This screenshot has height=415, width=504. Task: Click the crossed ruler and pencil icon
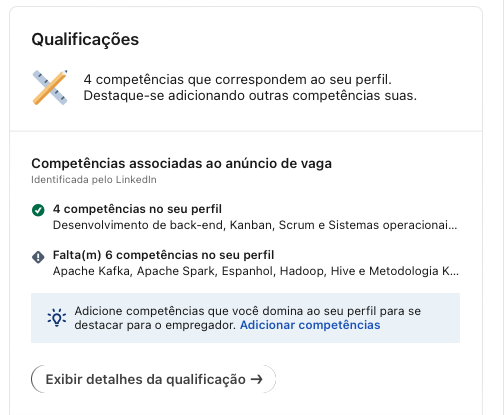click(50, 87)
